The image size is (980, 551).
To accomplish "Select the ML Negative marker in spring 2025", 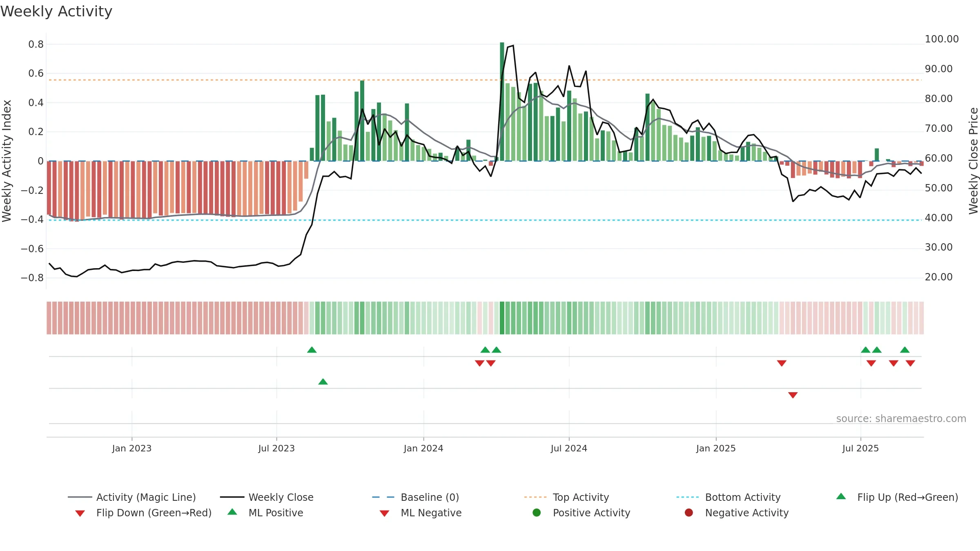I will pyautogui.click(x=793, y=395).
